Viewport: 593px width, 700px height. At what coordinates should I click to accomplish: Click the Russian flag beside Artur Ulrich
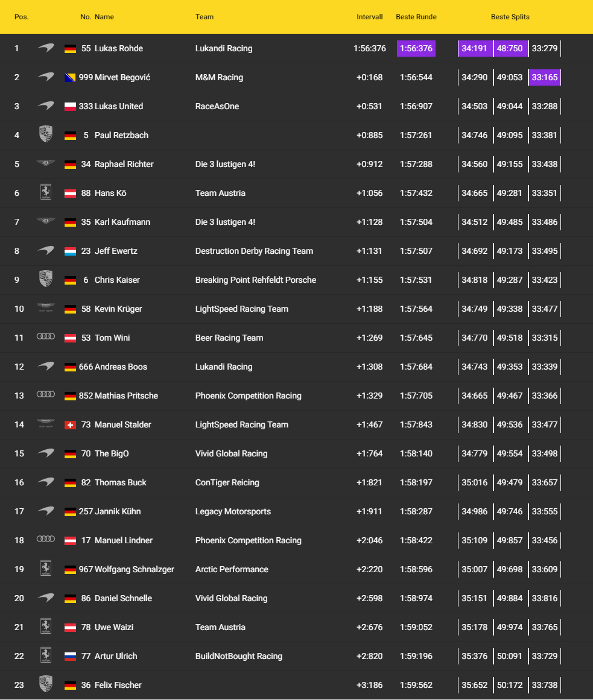coord(70,656)
